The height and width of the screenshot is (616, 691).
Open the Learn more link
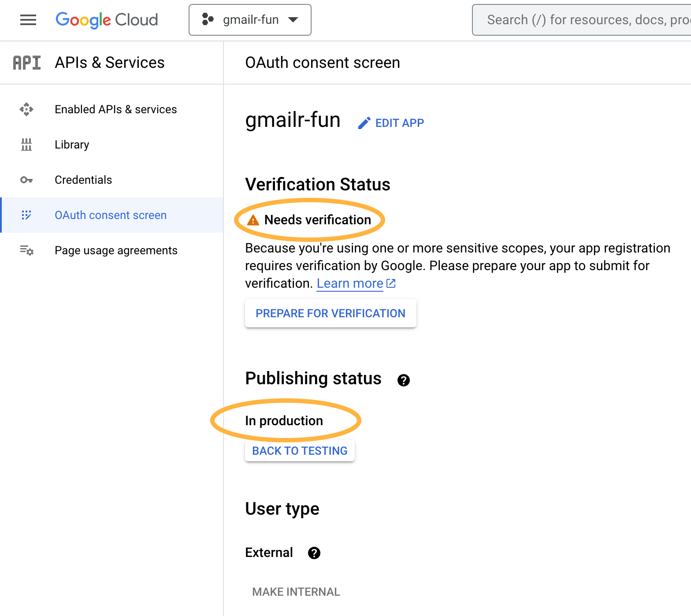point(350,283)
